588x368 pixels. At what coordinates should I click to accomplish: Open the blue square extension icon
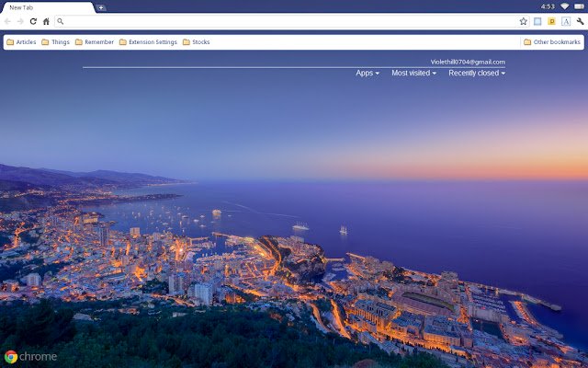click(537, 21)
